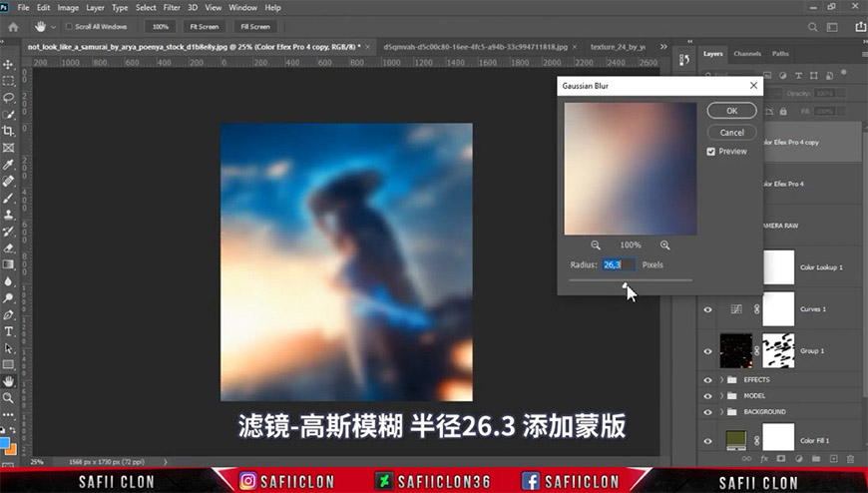Click the layer style fx icon

pyautogui.click(x=764, y=459)
